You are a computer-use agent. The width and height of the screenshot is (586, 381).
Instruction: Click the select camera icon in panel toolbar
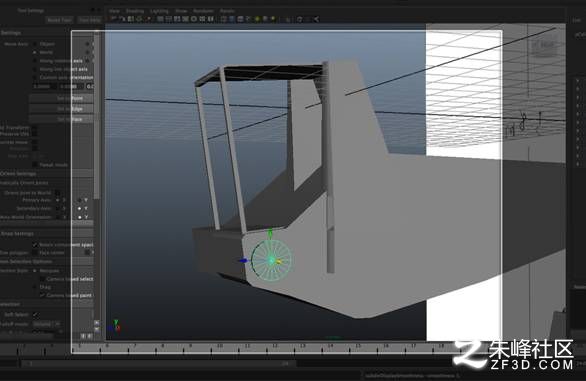(114, 19)
